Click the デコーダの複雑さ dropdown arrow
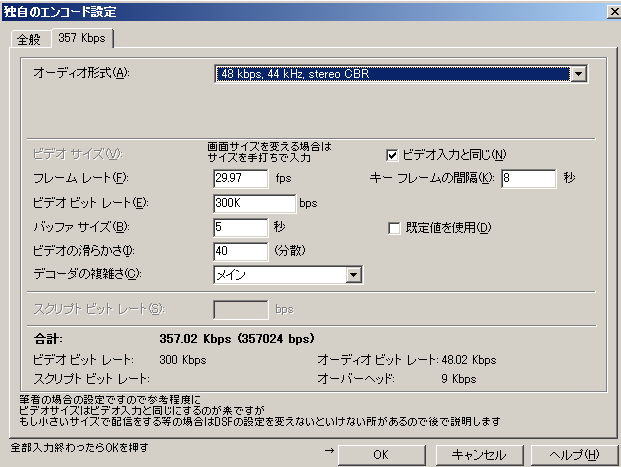The width and height of the screenshot is (621, 467). 353,275
